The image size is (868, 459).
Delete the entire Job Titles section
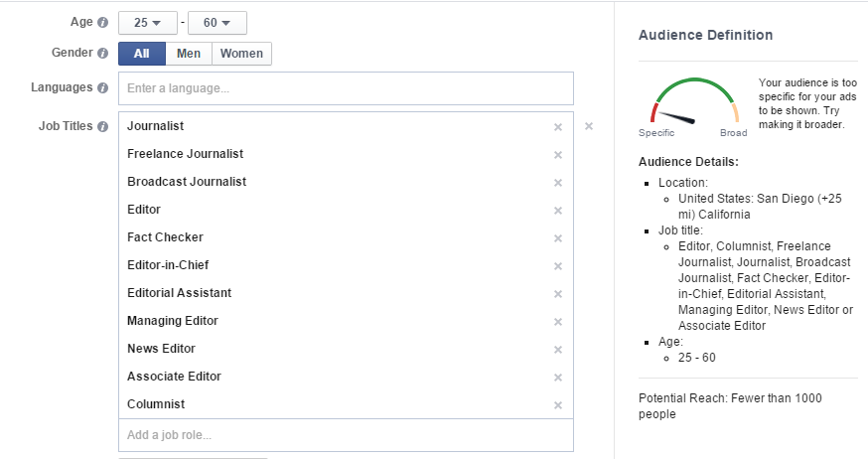589,126
